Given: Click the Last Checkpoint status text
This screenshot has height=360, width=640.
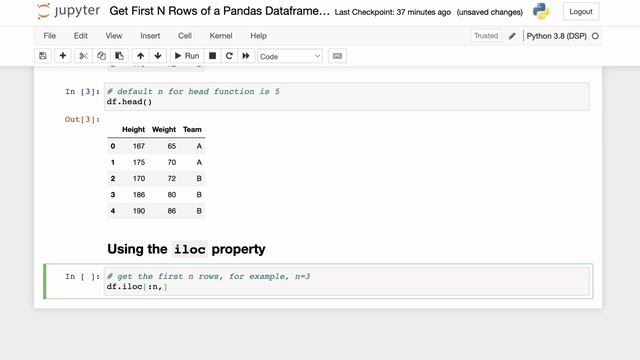Looking at the screenshot, I should (x=393, y=12).
